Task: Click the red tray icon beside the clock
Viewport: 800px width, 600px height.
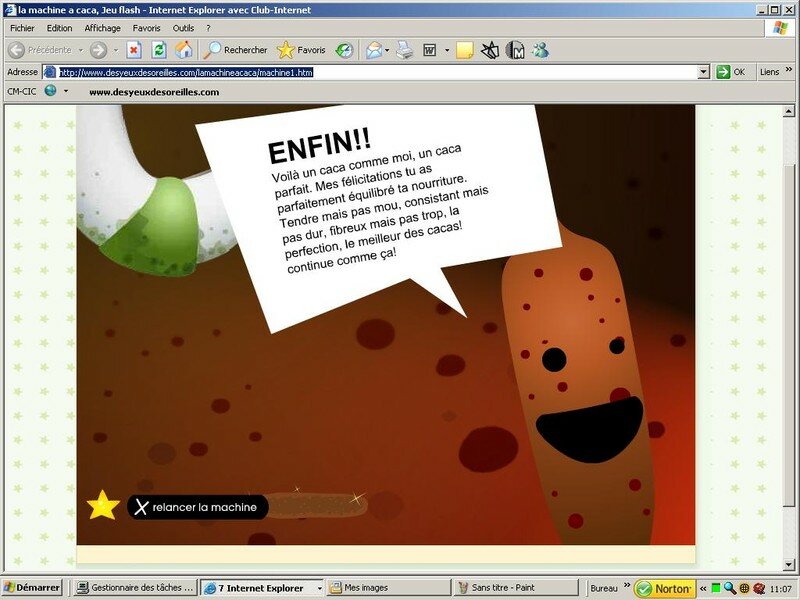Action: click(758, 588)
